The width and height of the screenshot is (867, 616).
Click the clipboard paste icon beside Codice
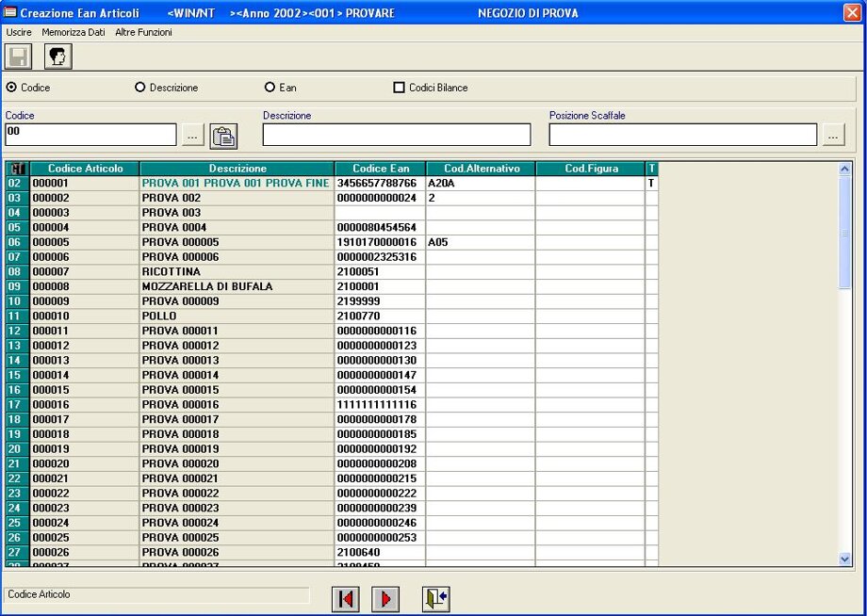tap(223, 136)
